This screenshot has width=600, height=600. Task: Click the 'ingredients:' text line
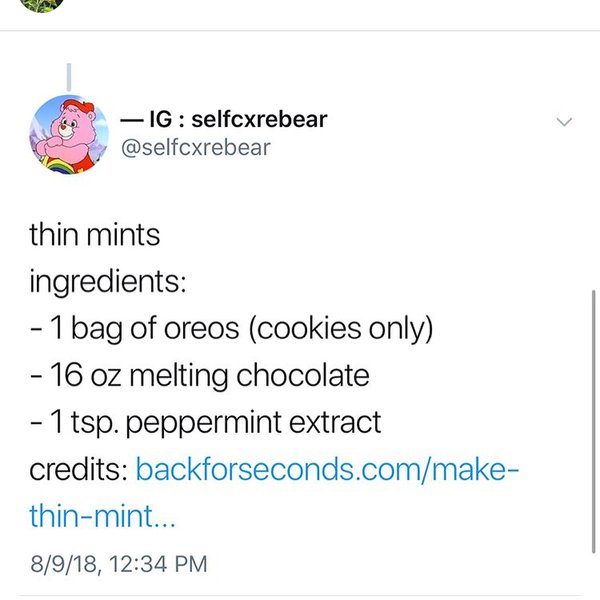[x=106, y=281]
